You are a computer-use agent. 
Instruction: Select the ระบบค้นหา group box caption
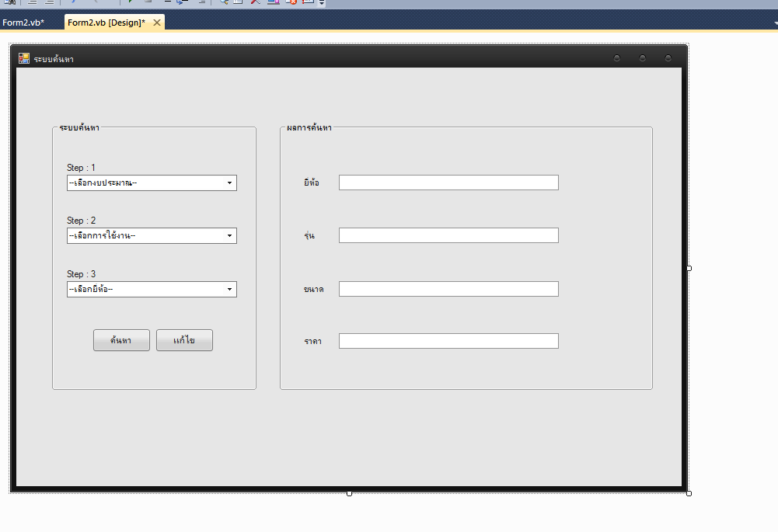coord(79,127)
